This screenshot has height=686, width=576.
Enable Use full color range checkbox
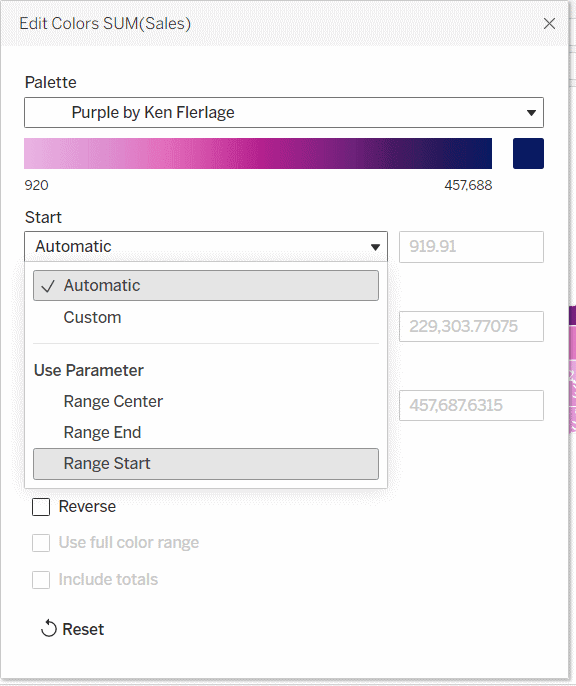[x=41, y=543]
